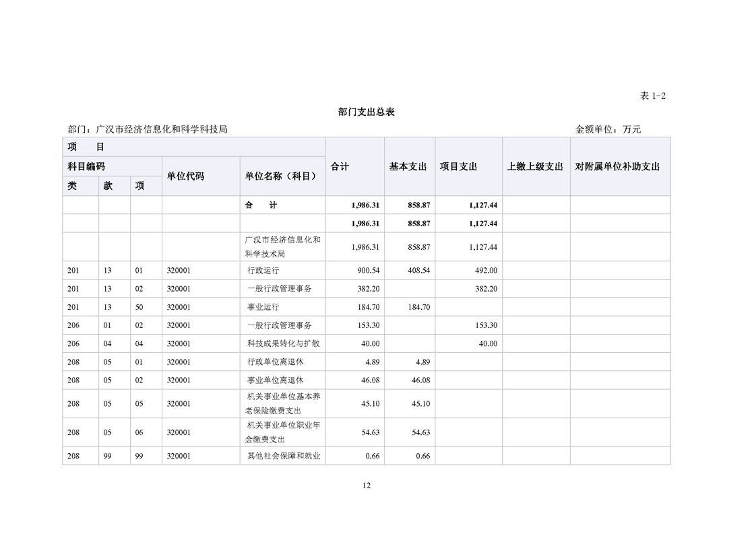Click the 款 sub-header cell

[x=115, y=186]
